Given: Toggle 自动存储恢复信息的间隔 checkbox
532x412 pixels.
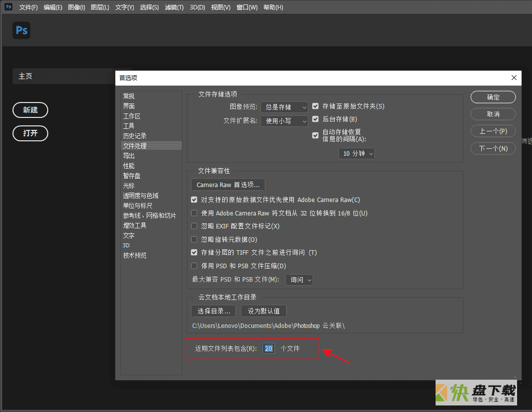Looking at the screenshot, I should pyautogui.click(x=315, y=135).
